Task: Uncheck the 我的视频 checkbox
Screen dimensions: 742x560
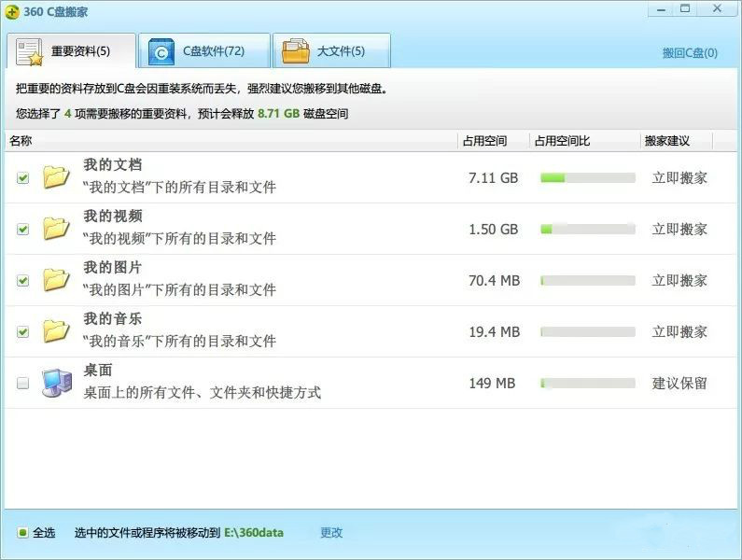Action: [x=22, y=229]
